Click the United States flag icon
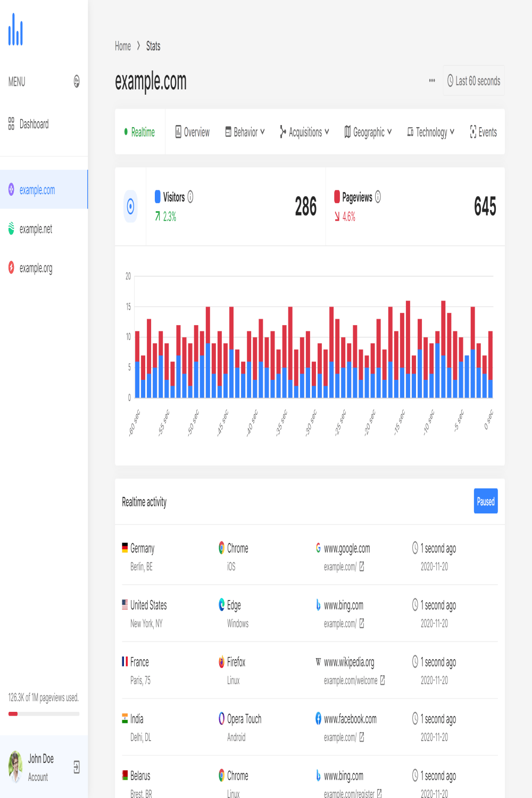 coord(125,604)
